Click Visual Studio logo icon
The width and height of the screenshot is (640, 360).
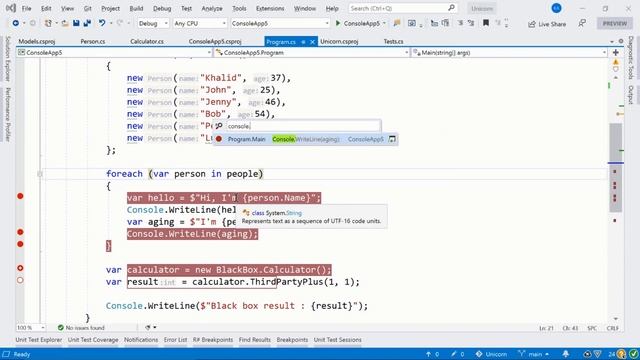(11, 8)
